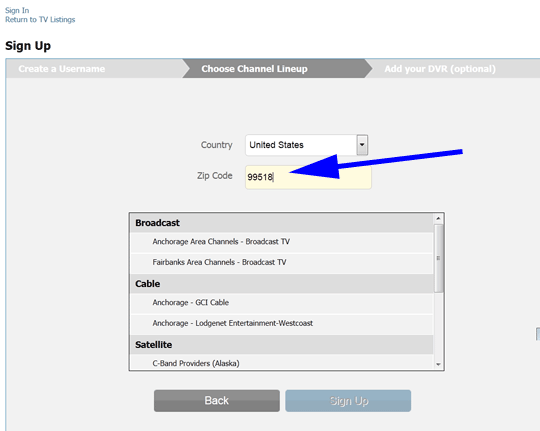The width and height of the screenshot is (540, 431).
Task: Open the Country dropdown arrow
Action: coord(362,145)
